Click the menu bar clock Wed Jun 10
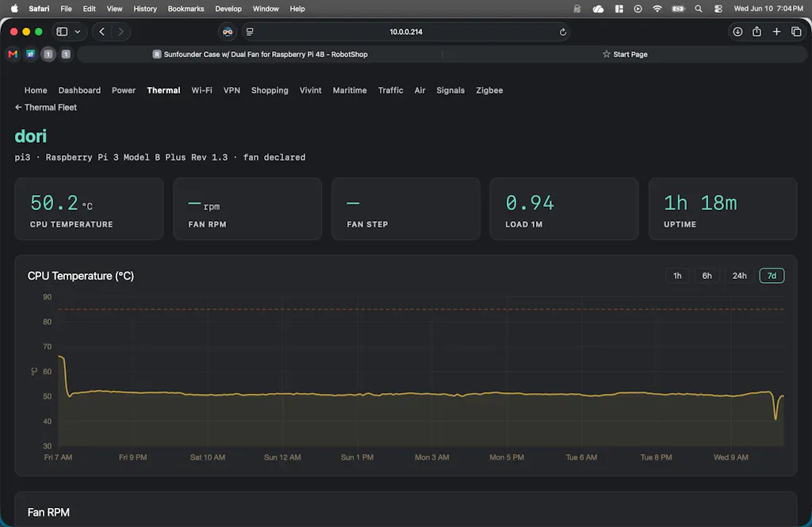 768,9
